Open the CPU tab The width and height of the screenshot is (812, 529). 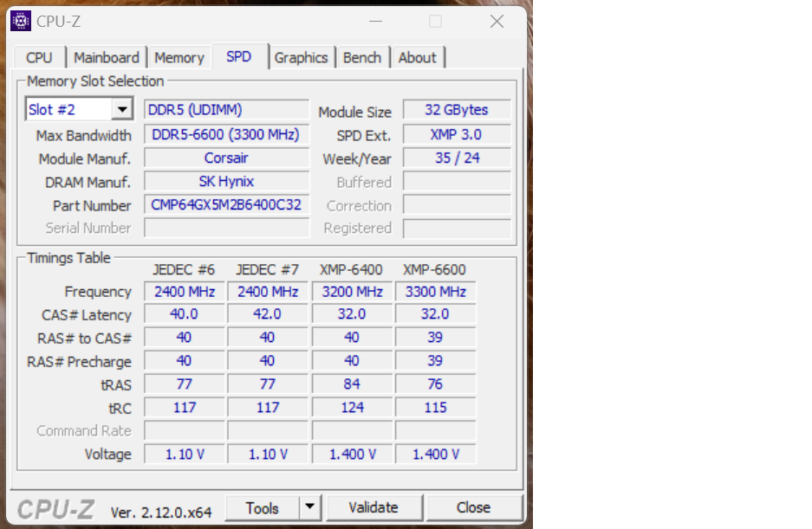coord(39,57)
